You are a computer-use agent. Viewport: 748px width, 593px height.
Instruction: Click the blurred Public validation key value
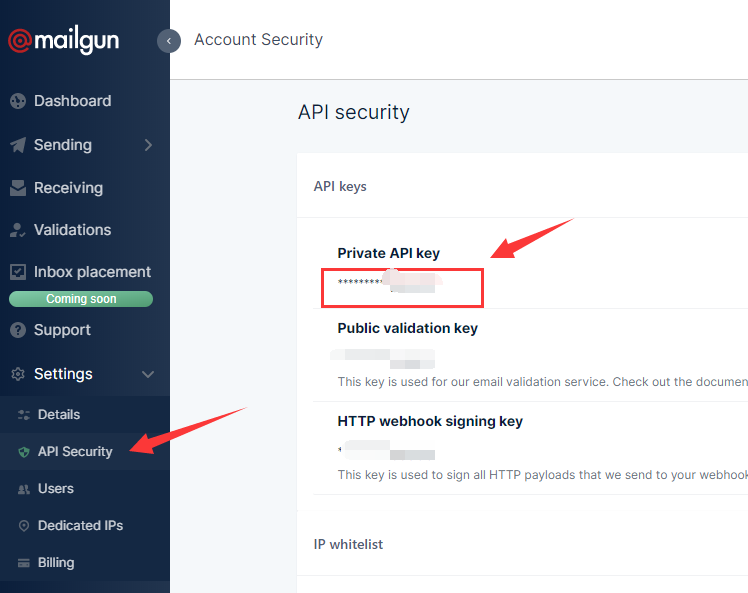coord(383,359)
